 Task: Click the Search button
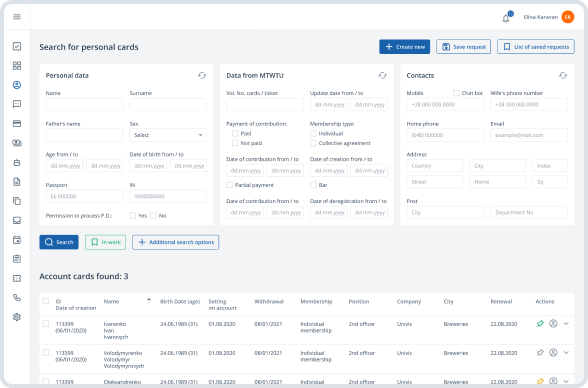pyautogui.click(x=59, y=242)
